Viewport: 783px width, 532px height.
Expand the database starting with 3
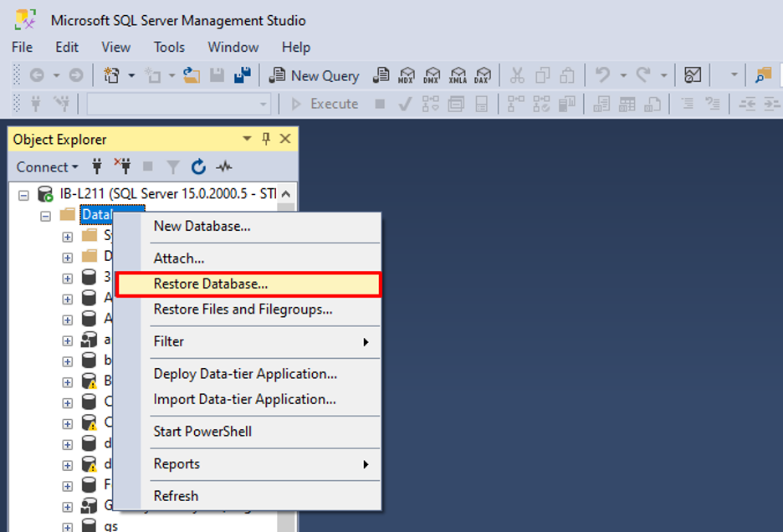[68, 279]
